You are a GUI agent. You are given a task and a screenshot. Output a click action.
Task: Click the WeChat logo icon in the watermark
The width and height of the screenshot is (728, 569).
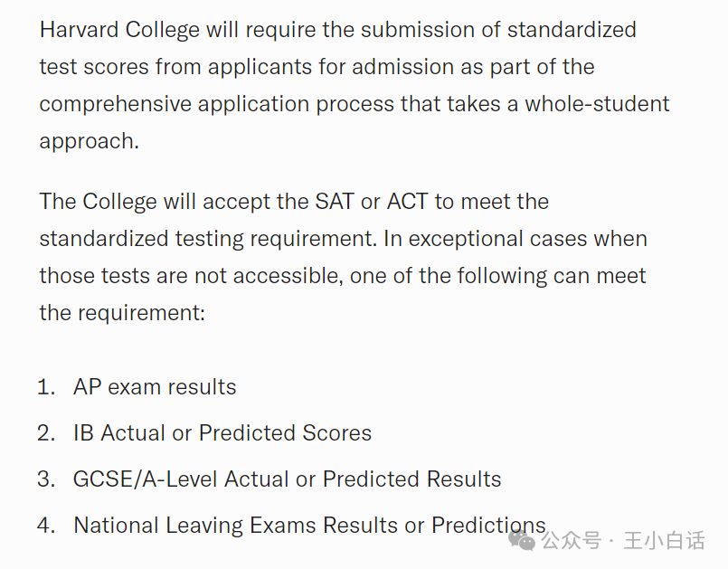point(523,541)
